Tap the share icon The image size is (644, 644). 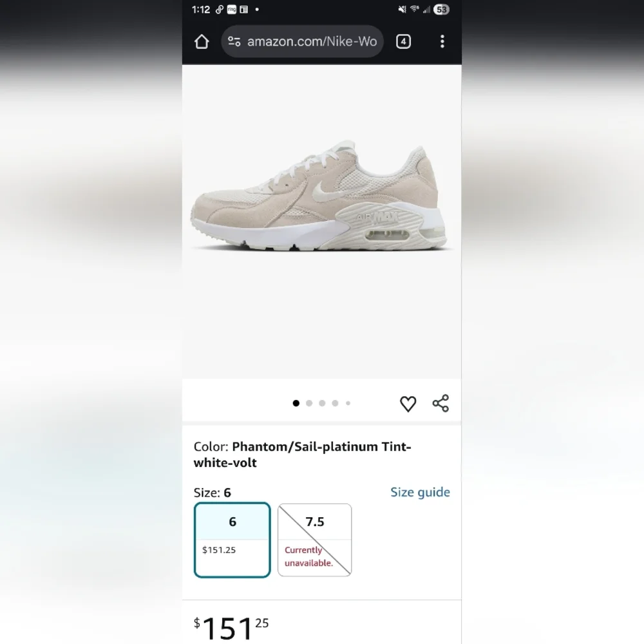pyautogui.click(x=440, y=403)
